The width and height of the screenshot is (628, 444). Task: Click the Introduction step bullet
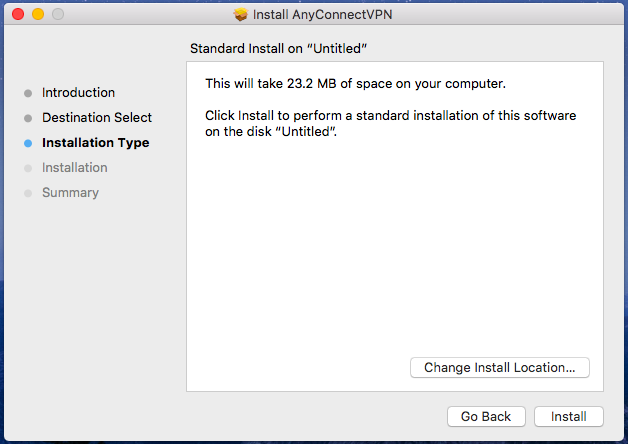[x=28, y=93]
